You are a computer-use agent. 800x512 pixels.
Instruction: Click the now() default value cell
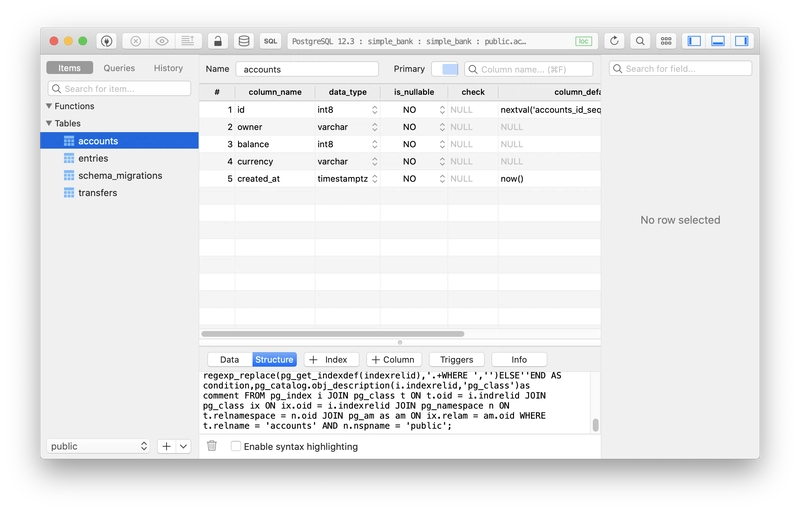click(549, 179)
